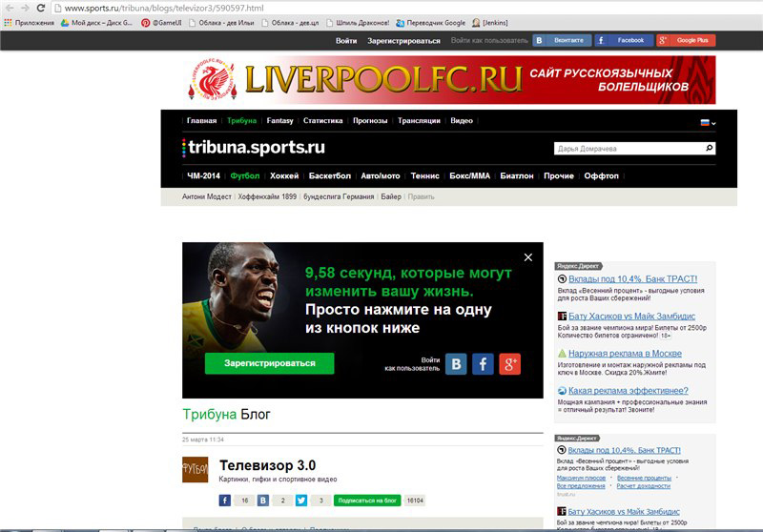
Task: Open the @GameUI Pinterest bookmark
Action: point(161,22)
